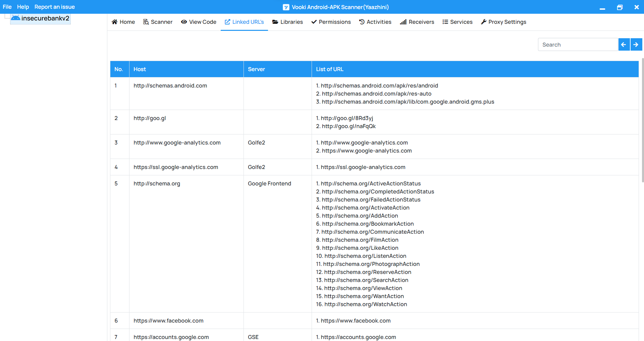Click the Receivers signal-bars icon
Screen dimensions: 644x341
point(403,22)
